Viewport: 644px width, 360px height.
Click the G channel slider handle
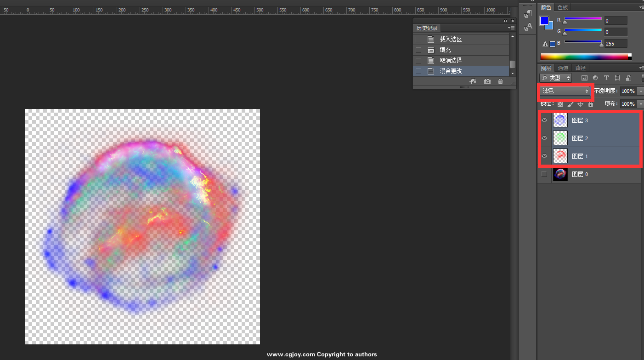[565, 33]
